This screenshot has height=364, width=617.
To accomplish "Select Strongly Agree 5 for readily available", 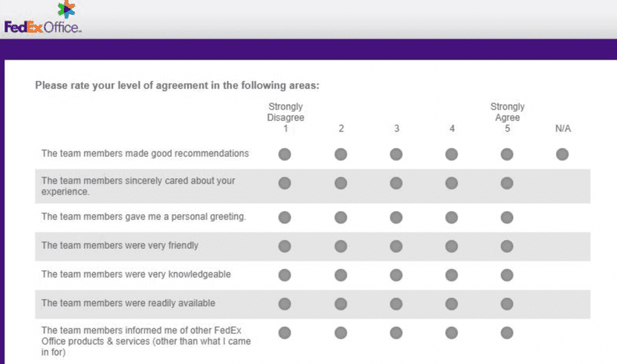I will (x=507, y=304).
